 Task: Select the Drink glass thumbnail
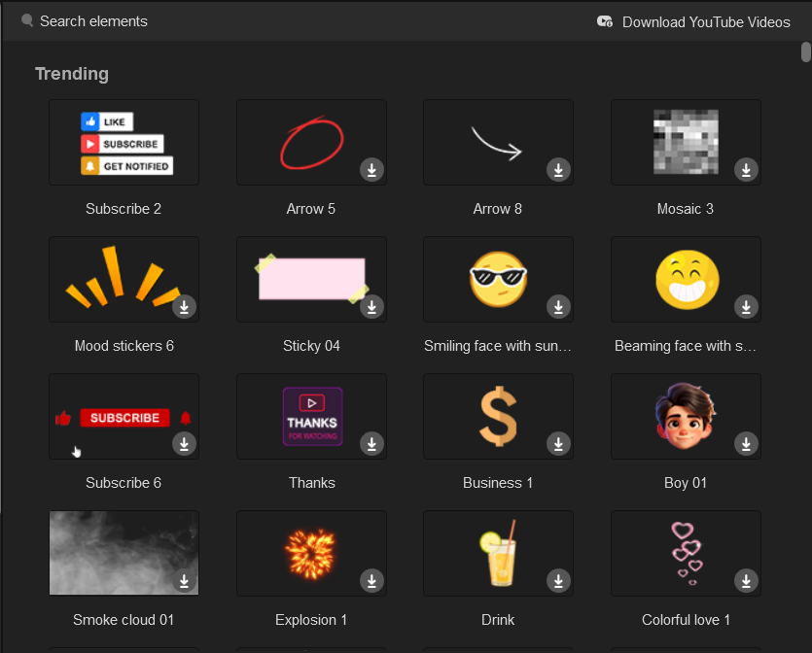498,553
